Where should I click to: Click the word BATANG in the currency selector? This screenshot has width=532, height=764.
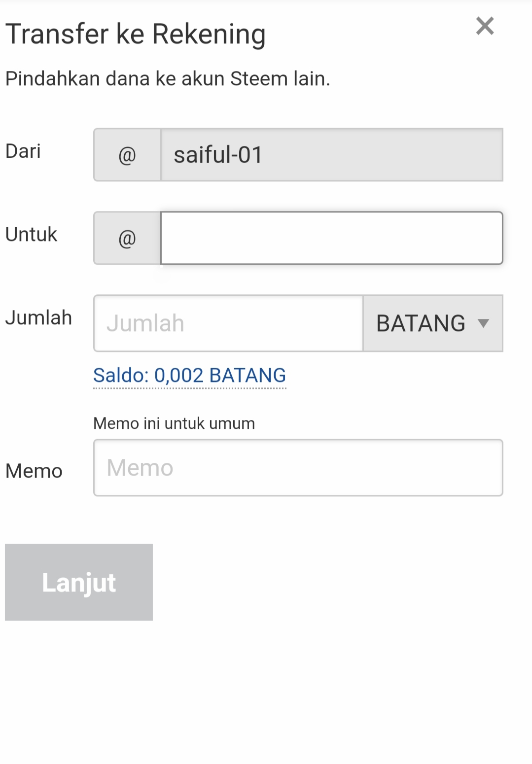click(421, 323)
